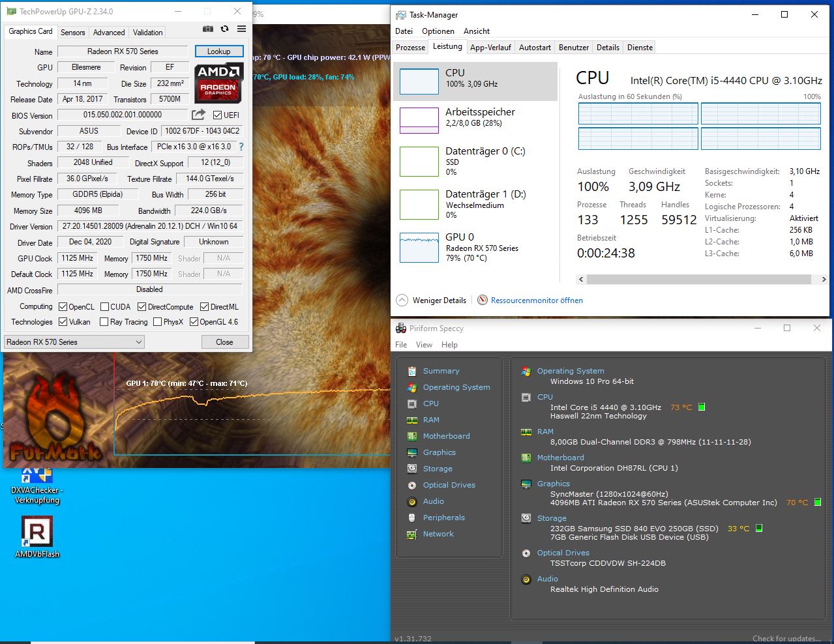Click the Speccy sidebar CPU icon
The width and height of the screenshot is (834, 644).
tap(412, 403)
